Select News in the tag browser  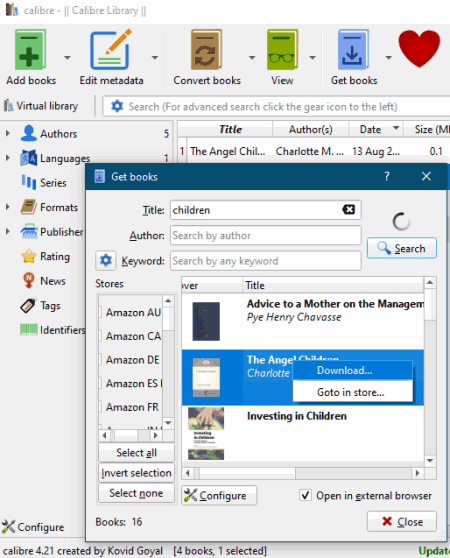pyautogui.click(x=53, y=281)
